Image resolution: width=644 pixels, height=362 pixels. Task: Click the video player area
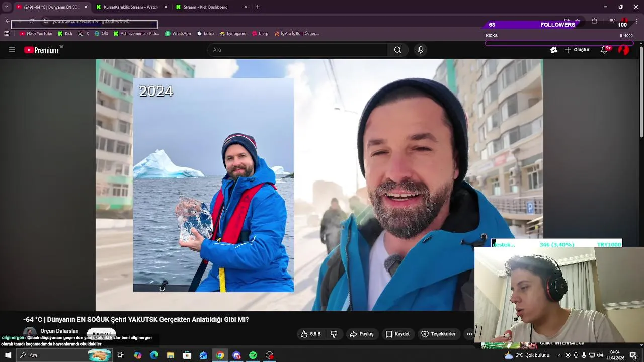click(x=319, y=185)
